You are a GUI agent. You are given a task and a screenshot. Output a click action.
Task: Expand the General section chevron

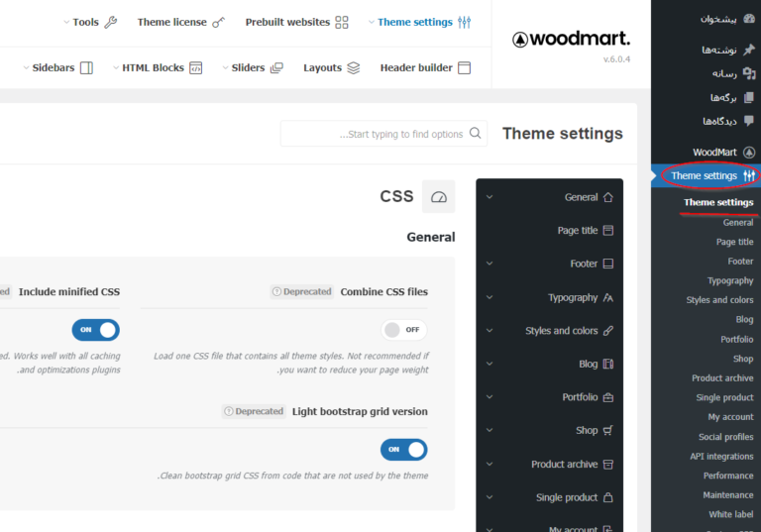pos(489,197)
